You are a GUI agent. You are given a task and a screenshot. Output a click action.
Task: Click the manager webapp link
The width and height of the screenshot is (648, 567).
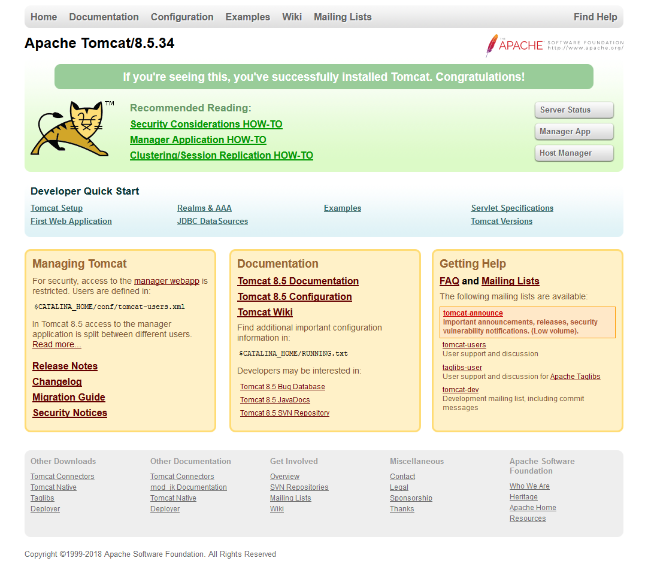(167, 281)
